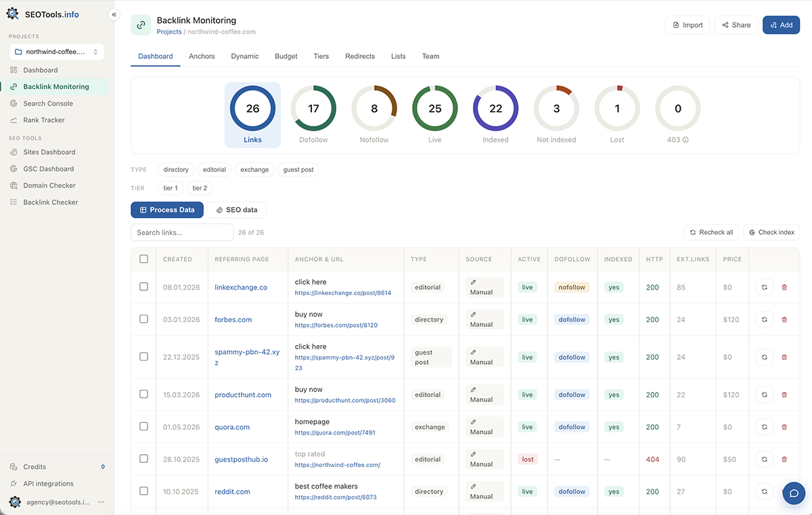Switch to SEO data view

237,210
